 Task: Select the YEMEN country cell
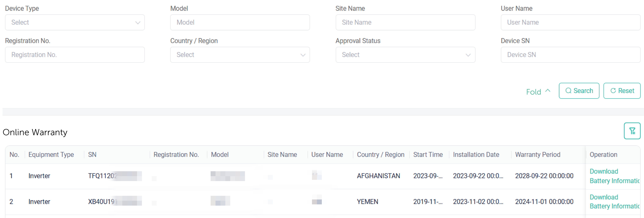pyautogui.click(x=367, y=201)
